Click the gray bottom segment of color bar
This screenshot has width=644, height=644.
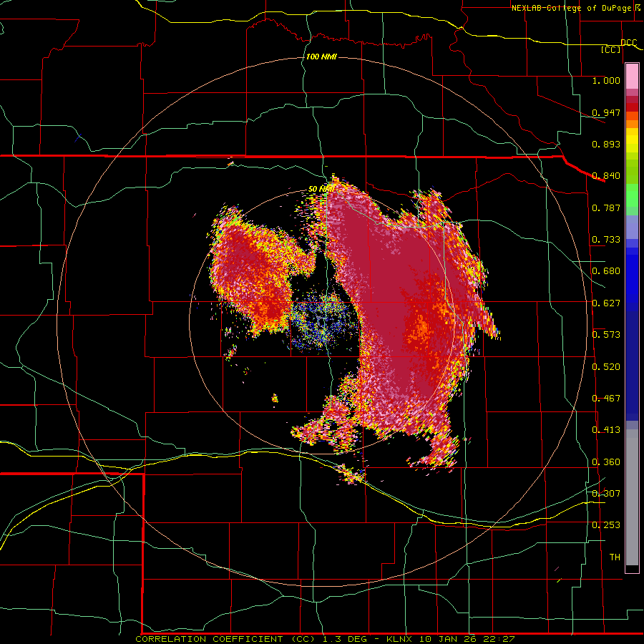coord(632,497)
